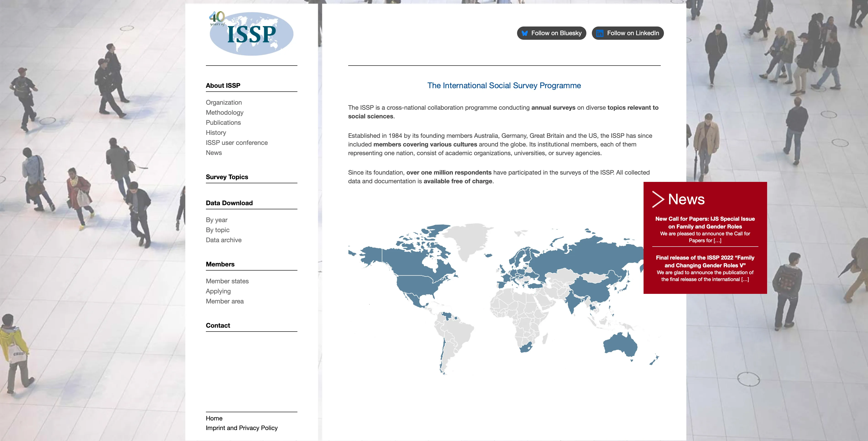Click the Follow on Bluesky button

point(551,33)
